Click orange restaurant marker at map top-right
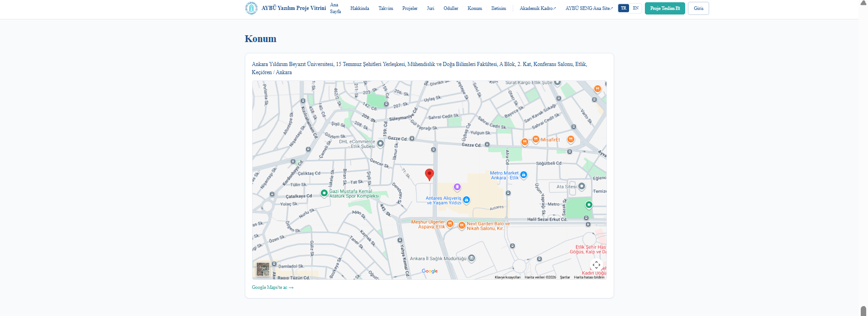Image resolution: width=868 pixels, height=316 pixels. click(597, 89)
